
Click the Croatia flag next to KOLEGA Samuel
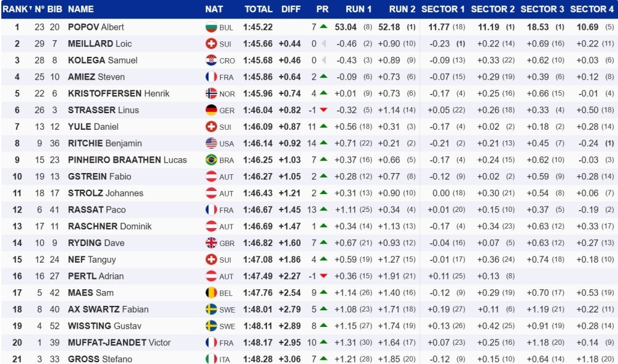[x=211, y=61]
